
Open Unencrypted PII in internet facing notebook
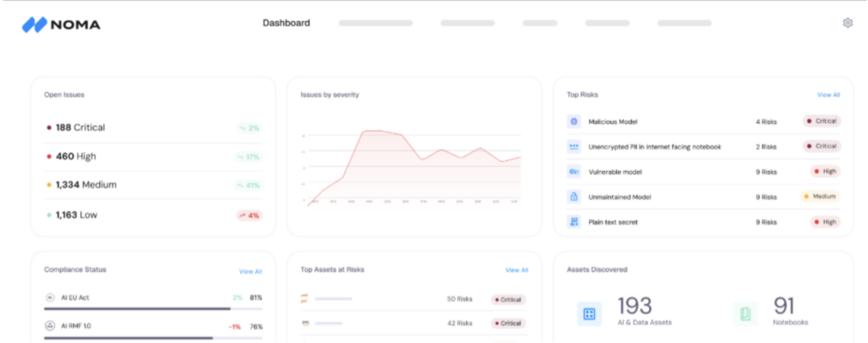704,147
